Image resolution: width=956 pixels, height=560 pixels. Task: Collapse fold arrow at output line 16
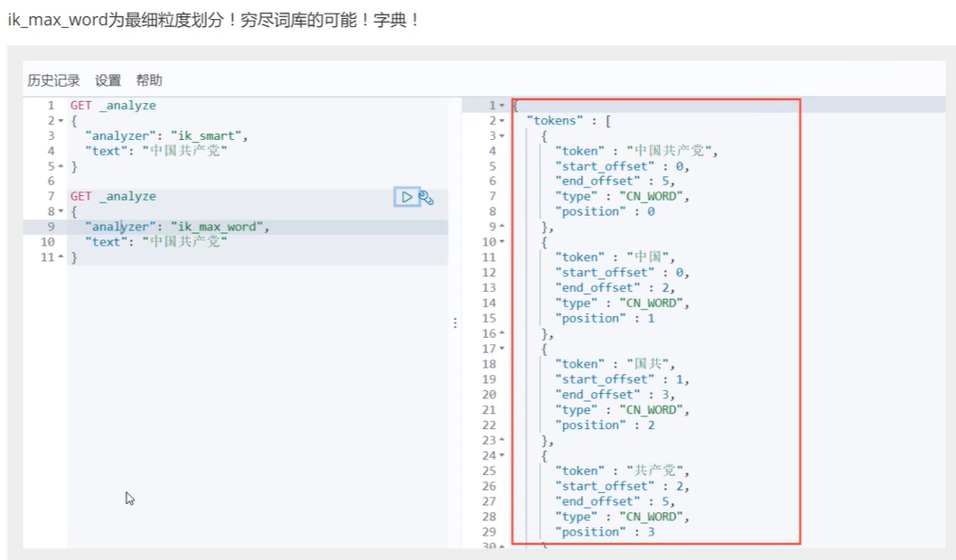501,333
